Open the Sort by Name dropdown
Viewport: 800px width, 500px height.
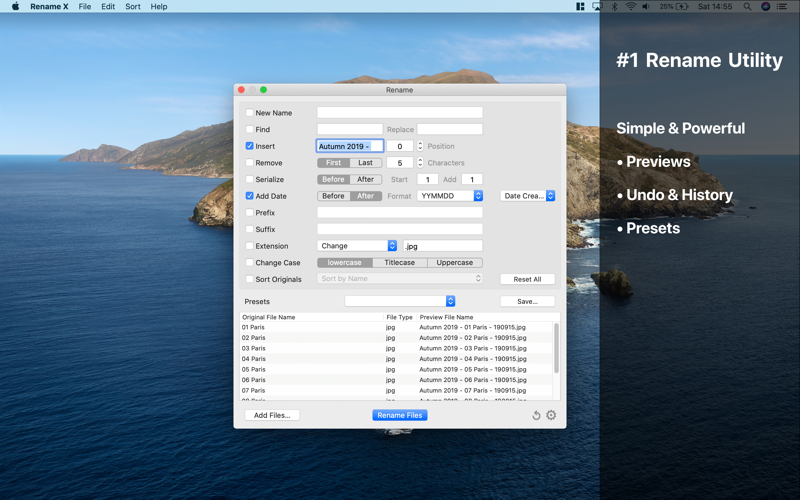[x=399, y=279]
